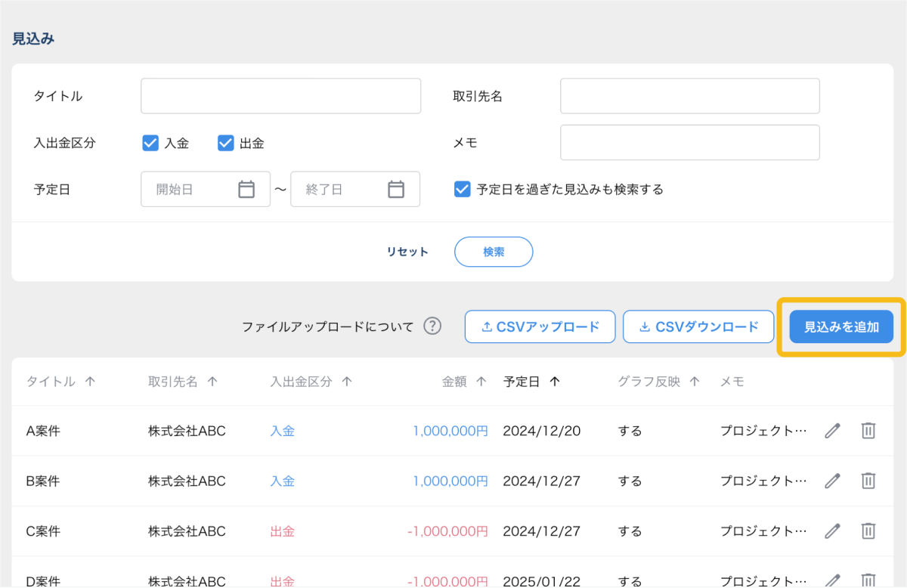
Task: Disable 予定日を過ぎた見込みも検索する checkbox
Action: (463, 189)
